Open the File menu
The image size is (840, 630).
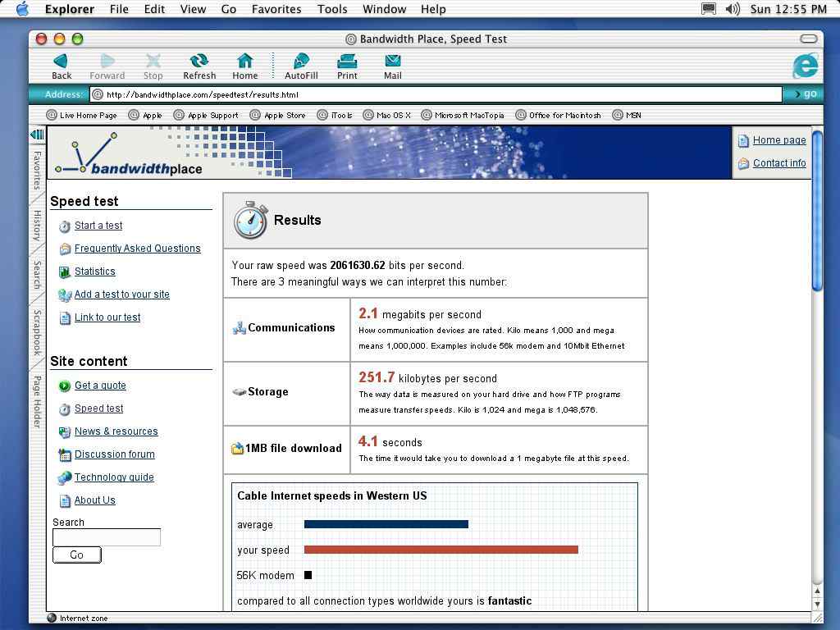click(119, 9)
